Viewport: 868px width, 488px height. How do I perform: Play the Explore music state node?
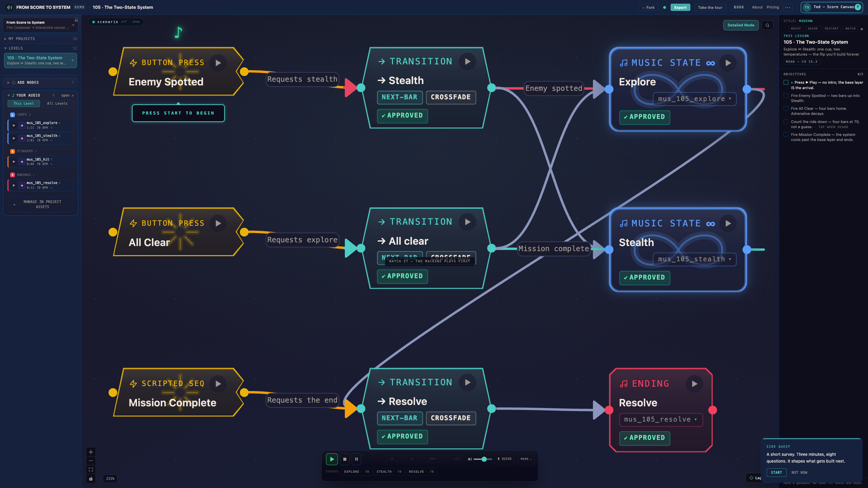(728, 63)
